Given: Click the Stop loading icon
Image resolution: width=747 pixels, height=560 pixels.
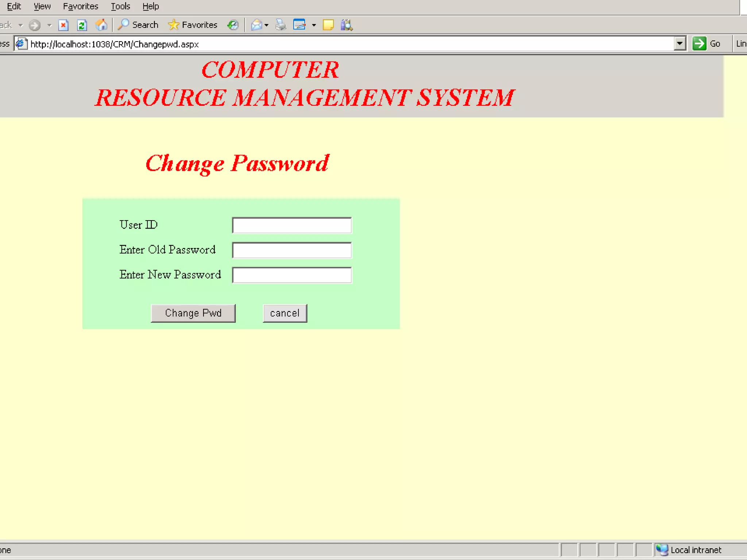Looking at the screenshot, I should point(63,25).
